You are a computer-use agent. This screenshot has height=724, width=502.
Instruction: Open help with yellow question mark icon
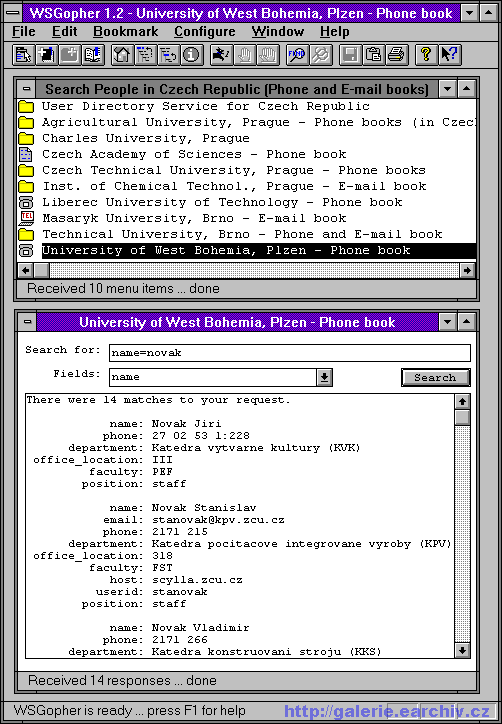coord(425,55)
